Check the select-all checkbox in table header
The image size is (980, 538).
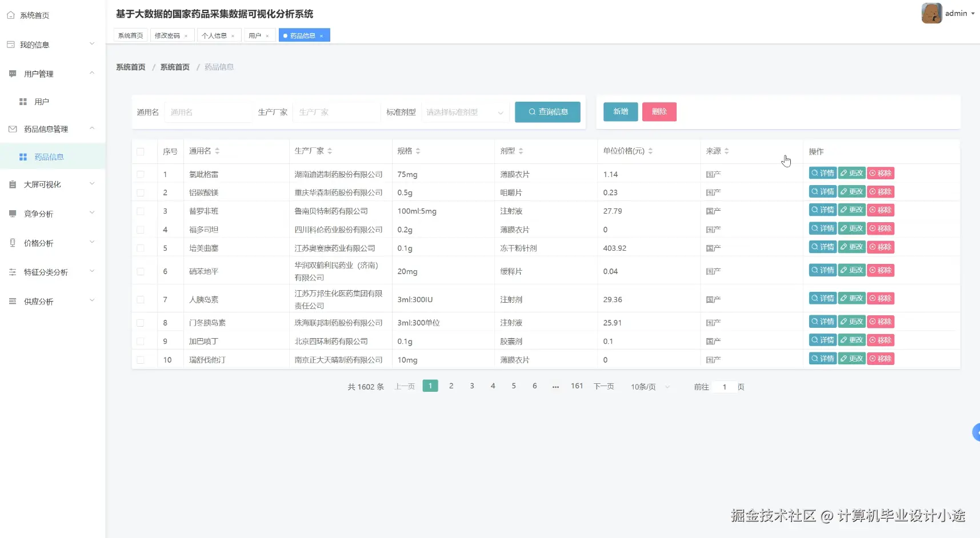(140, 151)
